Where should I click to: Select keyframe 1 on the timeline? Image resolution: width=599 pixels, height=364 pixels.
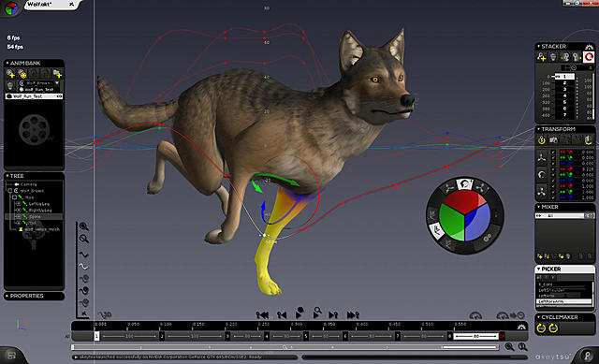coord(96,336)
